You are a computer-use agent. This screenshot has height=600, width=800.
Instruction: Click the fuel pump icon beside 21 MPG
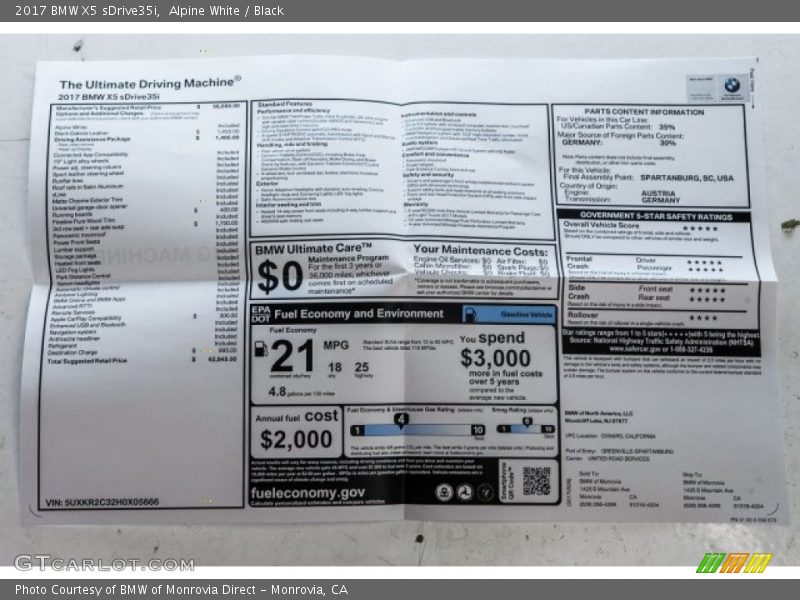261,348
